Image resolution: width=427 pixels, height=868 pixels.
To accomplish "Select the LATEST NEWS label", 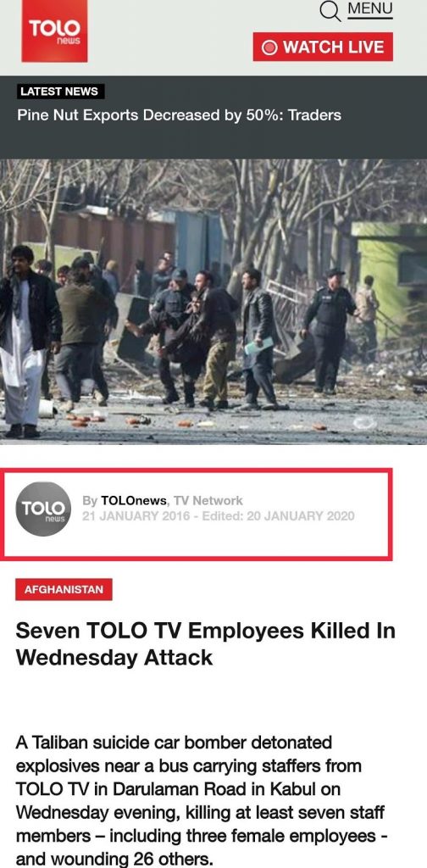I will (x=60, y=92).
